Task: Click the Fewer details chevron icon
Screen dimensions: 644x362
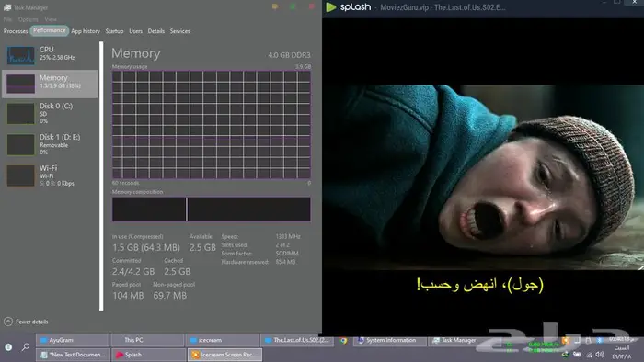Action: coord(8,322)
